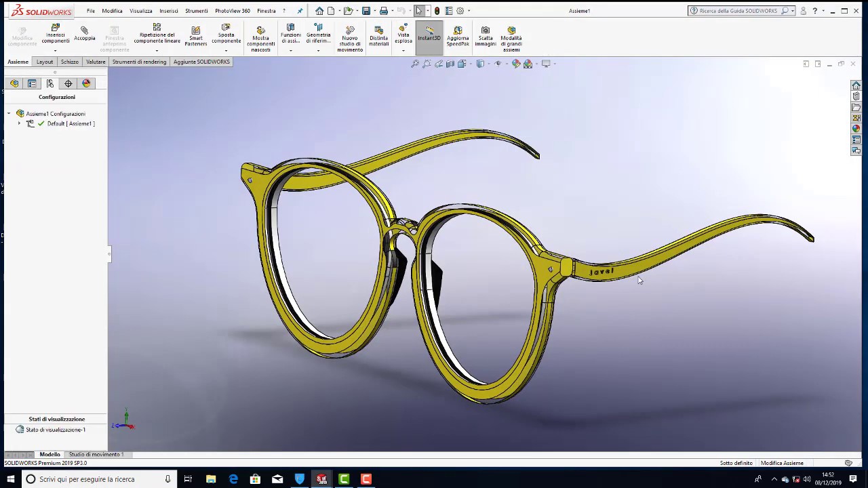Collapse Assieme1 Configurazioni tree node
868x488 pixels.
pyautogui.click(x=9, y=114)
